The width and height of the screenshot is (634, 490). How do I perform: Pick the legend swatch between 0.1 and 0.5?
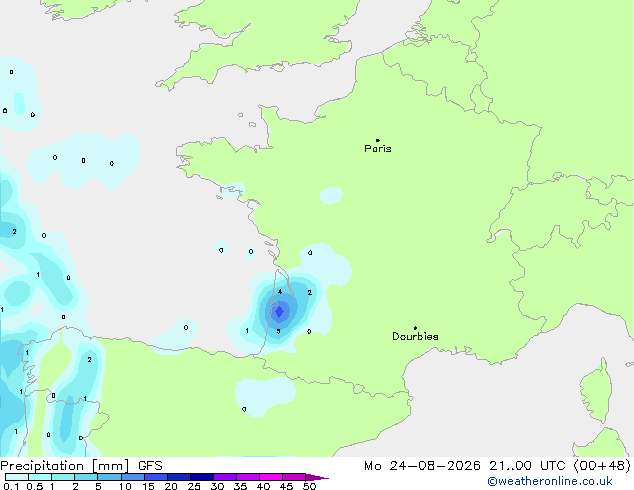tap(17, 477)
